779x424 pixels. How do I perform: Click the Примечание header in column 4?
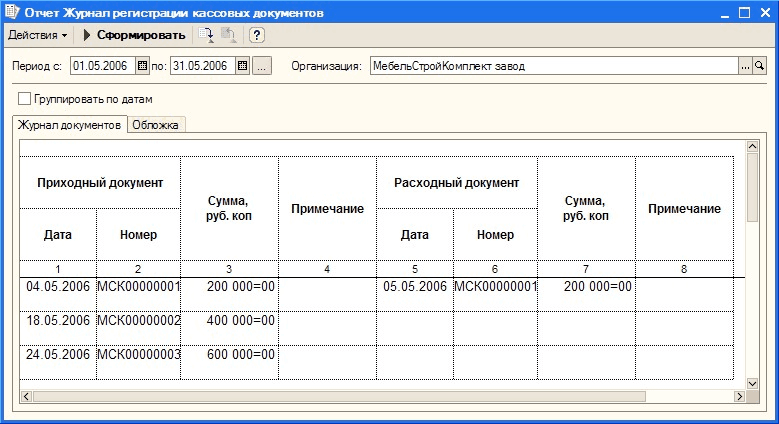pyautogui.click(x=327, y=209)
